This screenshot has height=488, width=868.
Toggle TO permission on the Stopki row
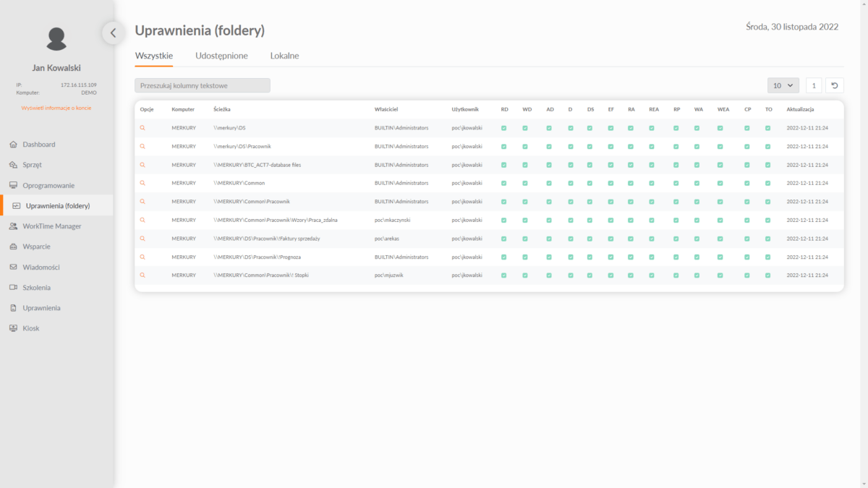click(769, 275)
